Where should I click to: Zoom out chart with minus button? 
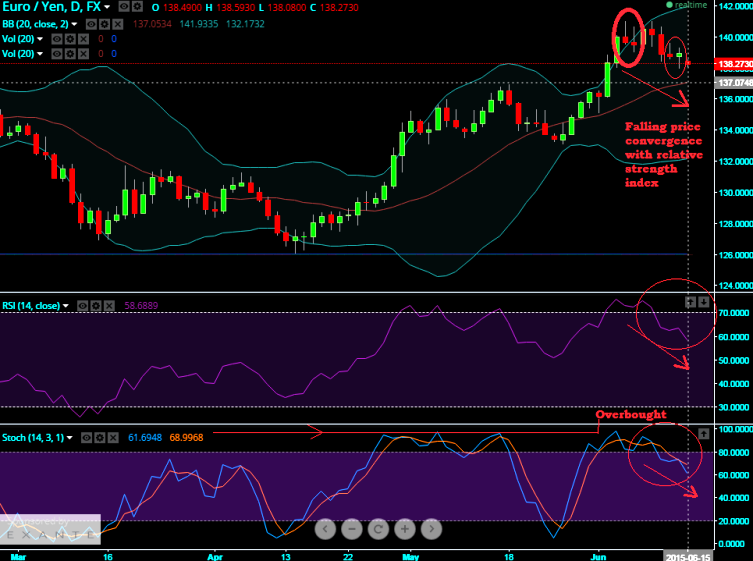tap(351, 528)
